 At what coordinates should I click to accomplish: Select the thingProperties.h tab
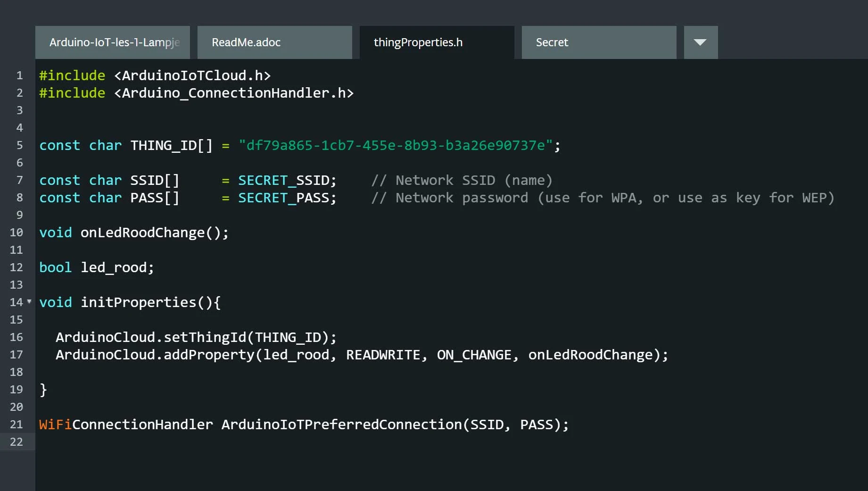point(437,42)
